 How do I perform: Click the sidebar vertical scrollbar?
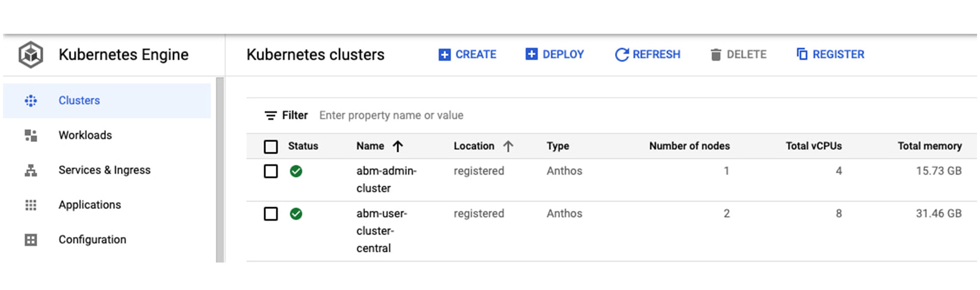coord(220,169)
